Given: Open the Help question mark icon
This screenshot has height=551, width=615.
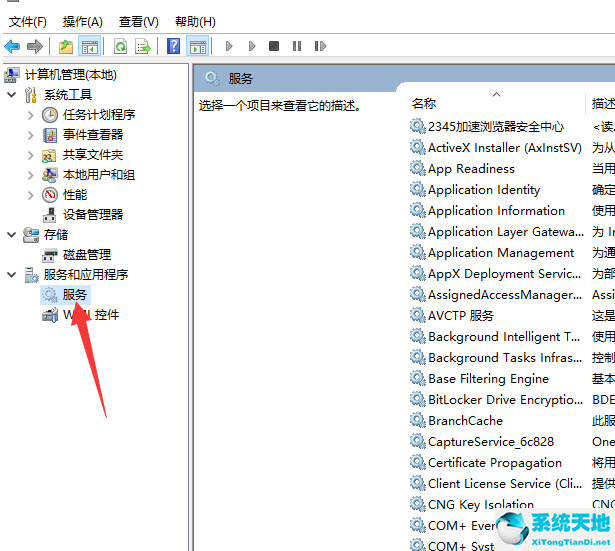Looking at the screenshot, I should click(173, 46).
